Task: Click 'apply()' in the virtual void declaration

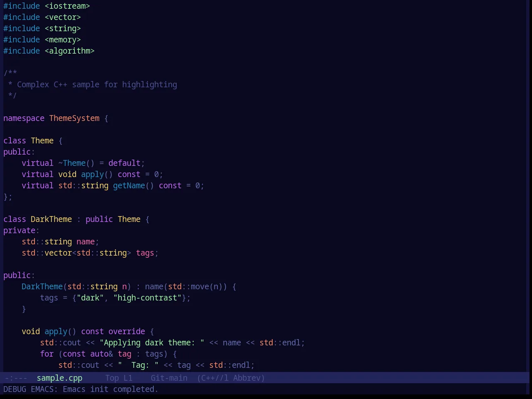Action: click(97, 175)
